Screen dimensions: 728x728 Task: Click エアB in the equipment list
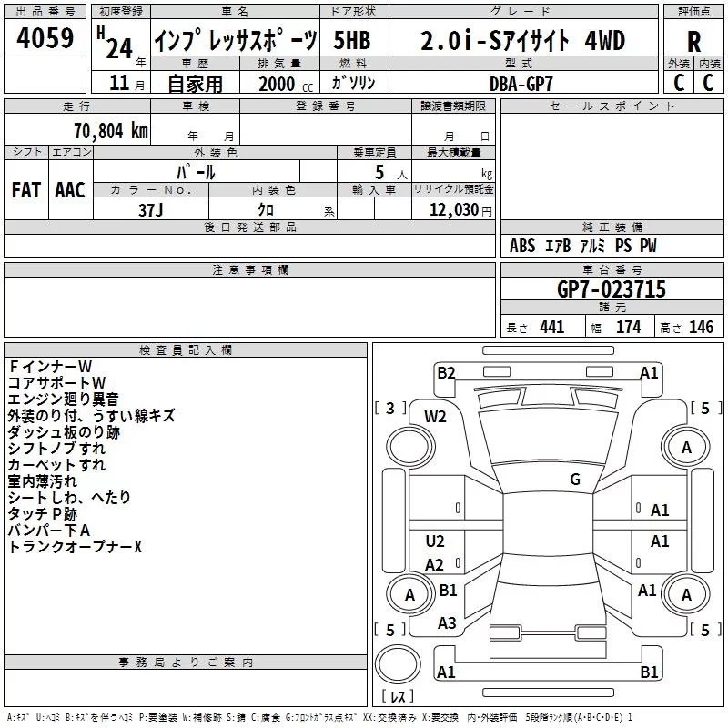coord(557,246)
